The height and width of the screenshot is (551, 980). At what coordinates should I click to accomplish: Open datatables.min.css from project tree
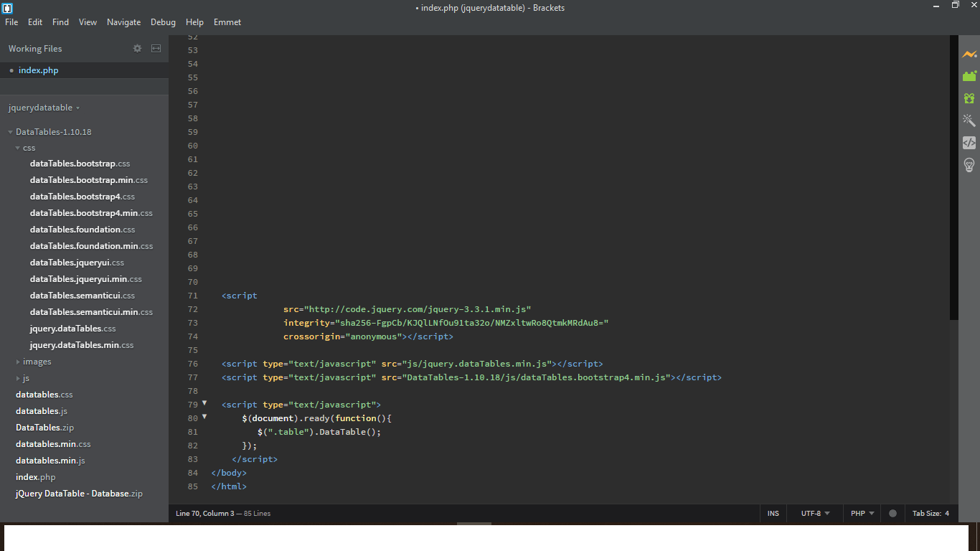53,444
